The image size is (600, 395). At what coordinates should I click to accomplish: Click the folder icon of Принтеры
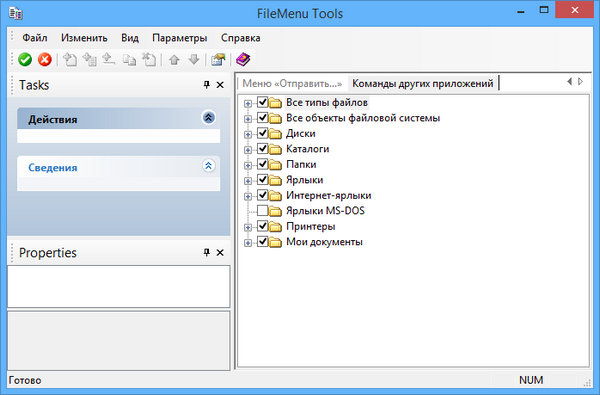pos(275,227)
